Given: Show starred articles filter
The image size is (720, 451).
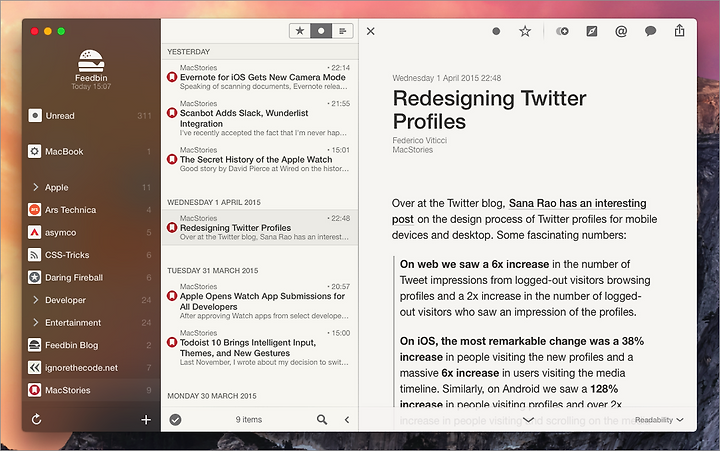Looking at the screenshot, I should pyautogui.click(x=300, y=31).
